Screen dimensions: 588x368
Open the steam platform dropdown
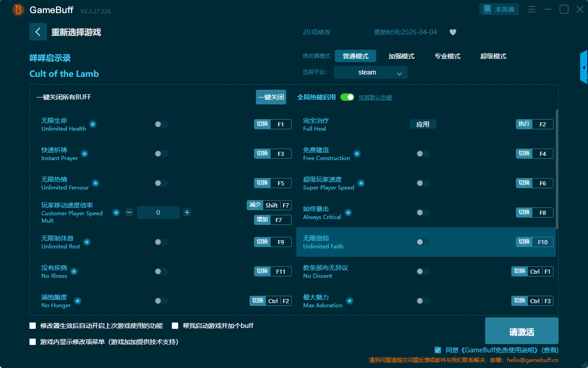coord(370,72)
